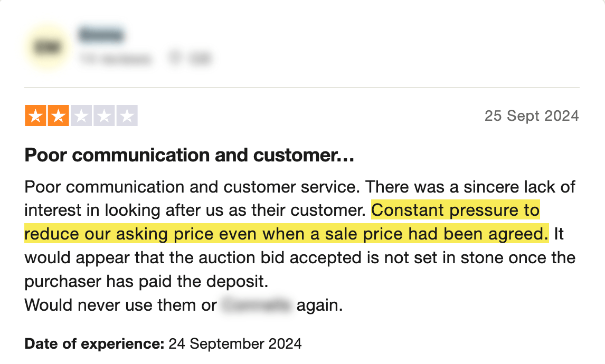
Task: Click the location pin icon beside review count
Action: point(174,59)
